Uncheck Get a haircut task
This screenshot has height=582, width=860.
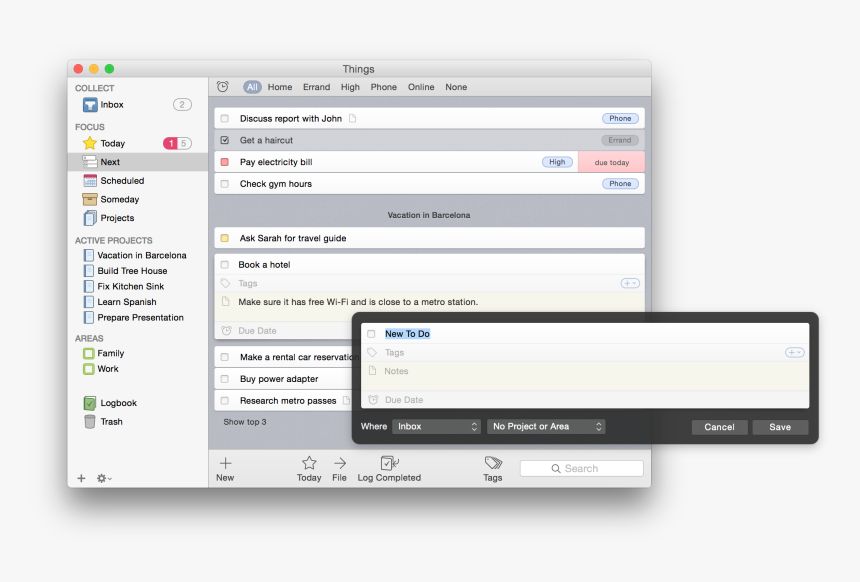coord(225,140)
